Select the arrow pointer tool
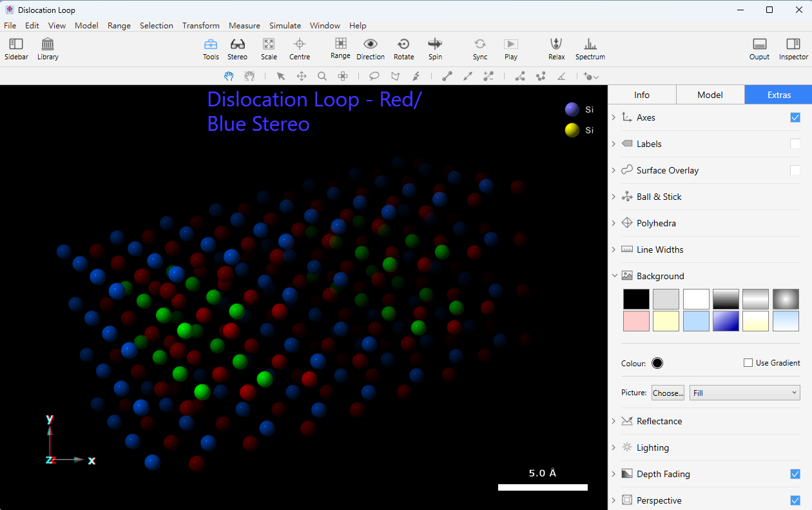 click(280, 76)
